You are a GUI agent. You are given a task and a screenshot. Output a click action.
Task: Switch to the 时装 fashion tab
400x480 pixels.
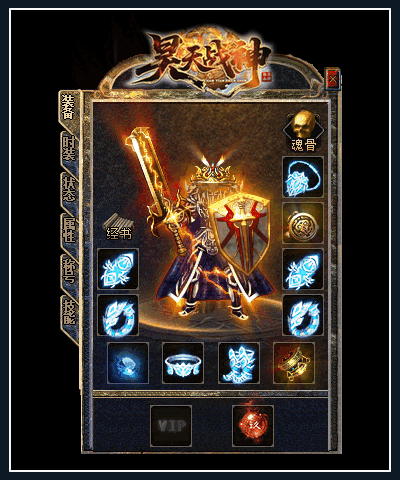coord(69,149)
